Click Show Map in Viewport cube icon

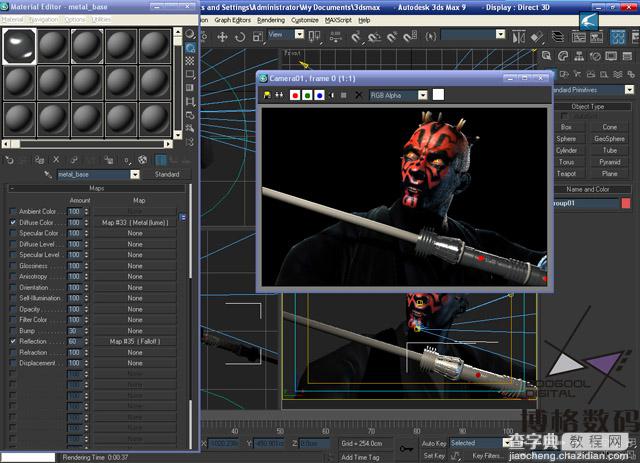142,160
